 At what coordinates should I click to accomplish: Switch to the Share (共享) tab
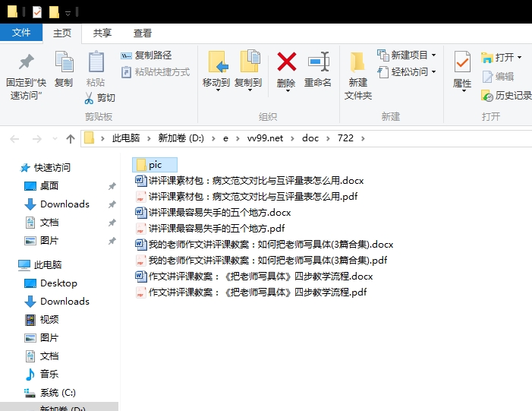click(102, 33)
